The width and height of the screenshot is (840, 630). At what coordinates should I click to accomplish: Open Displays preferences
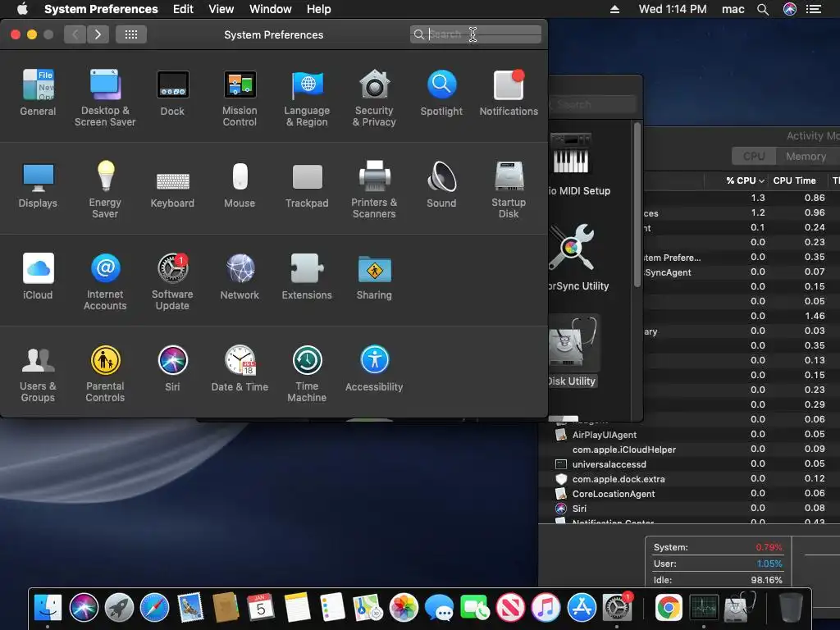coord(38,185)
